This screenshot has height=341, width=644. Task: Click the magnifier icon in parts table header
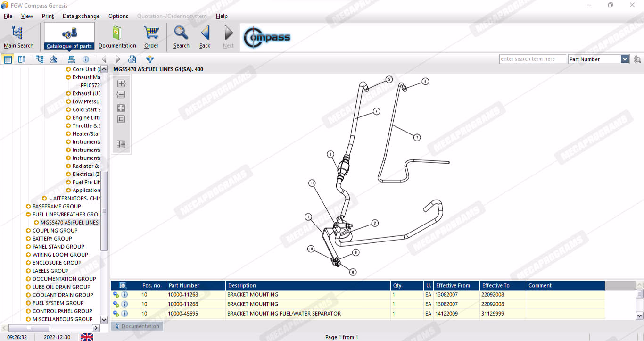point(123,285)
